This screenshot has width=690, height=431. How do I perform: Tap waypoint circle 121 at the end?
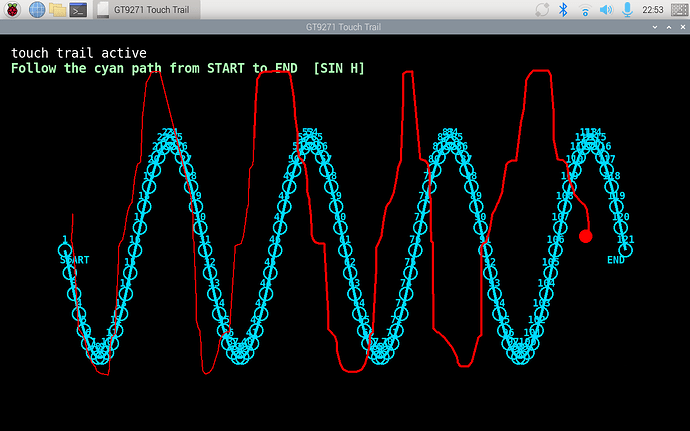click(x=625, y=250)
